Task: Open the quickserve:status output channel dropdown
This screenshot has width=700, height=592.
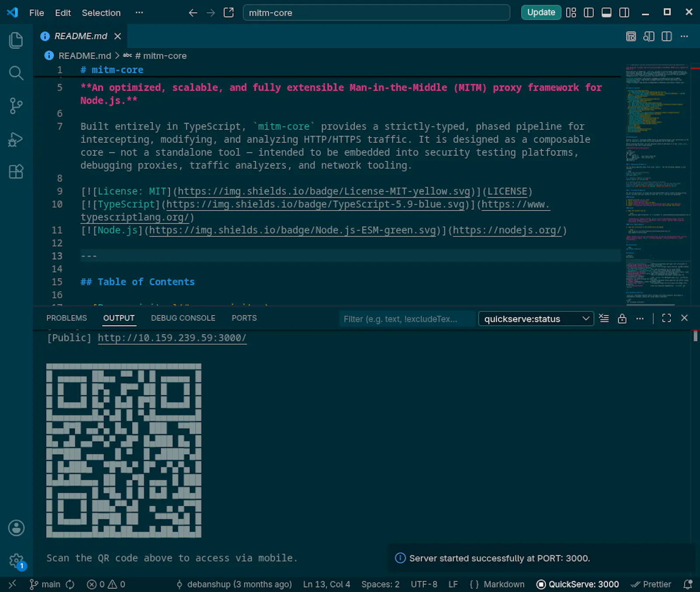Action: (x=536, y=319)
